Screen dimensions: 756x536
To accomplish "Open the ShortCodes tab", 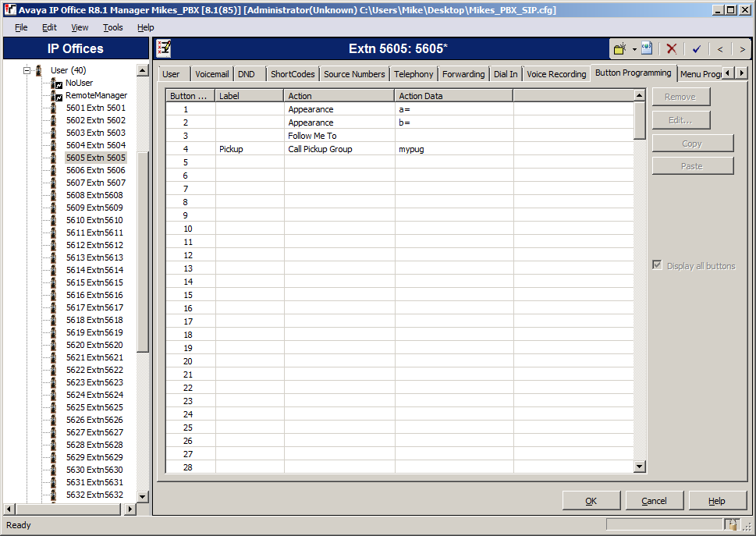I will coord(292,74).
